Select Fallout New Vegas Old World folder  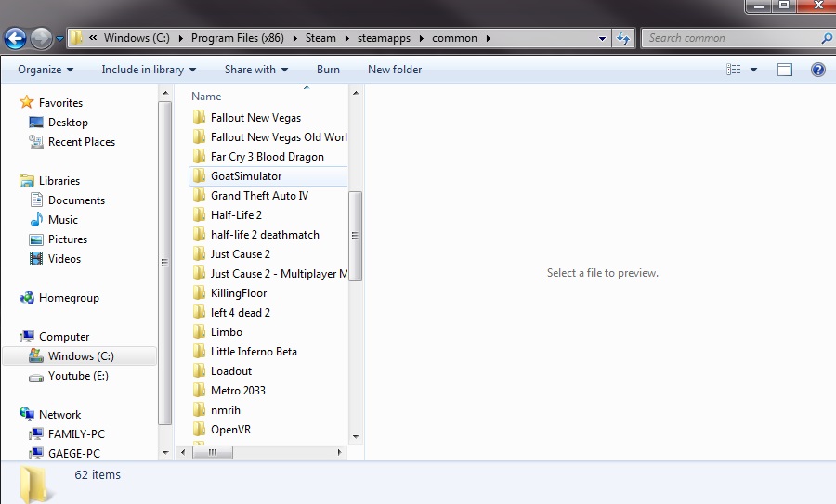(279, 137)
